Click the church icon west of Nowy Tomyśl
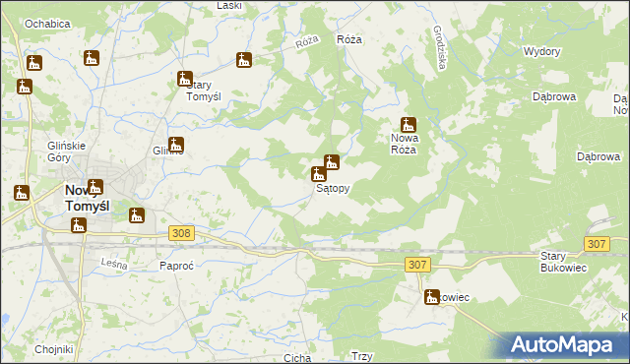The image size is (630, 364). tap(22, 193)
